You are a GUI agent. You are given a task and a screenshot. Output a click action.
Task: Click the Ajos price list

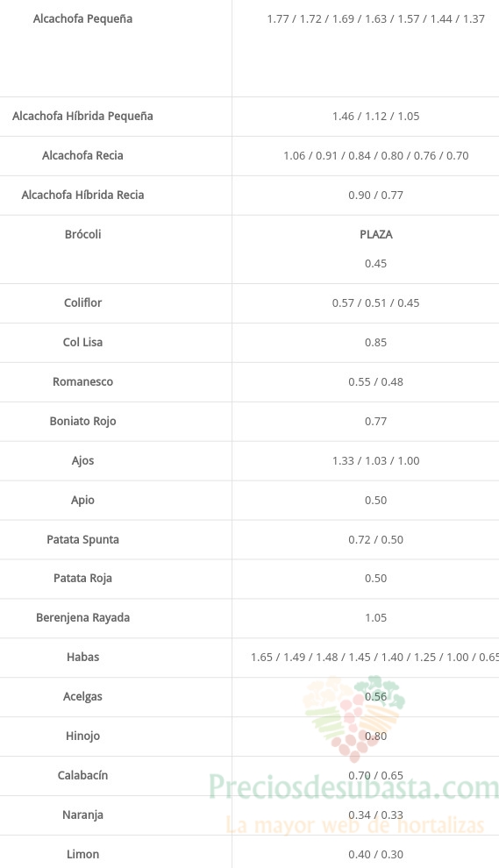pos(375,461)
